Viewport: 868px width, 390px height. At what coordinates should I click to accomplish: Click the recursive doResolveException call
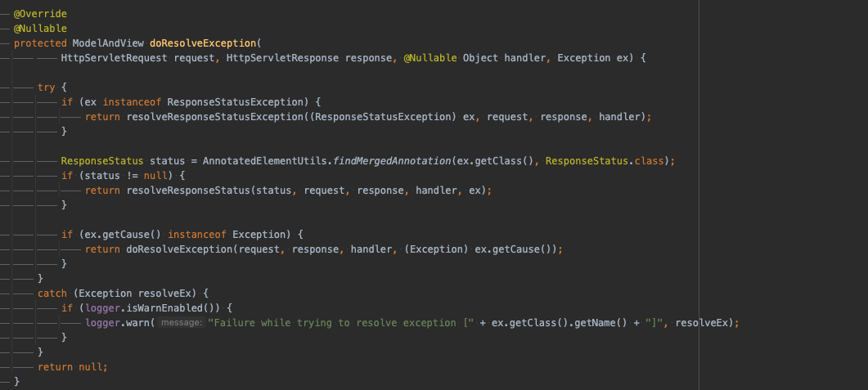(x=179, y=249)
